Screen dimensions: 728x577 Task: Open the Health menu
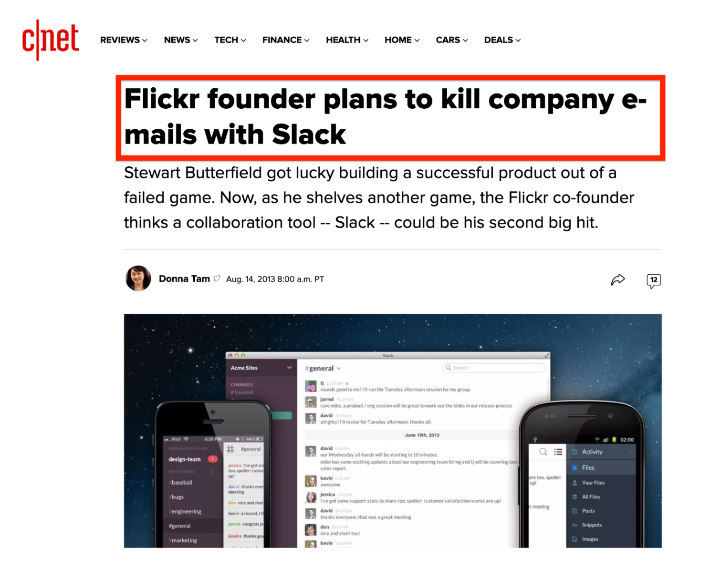(x=347, y=40)
